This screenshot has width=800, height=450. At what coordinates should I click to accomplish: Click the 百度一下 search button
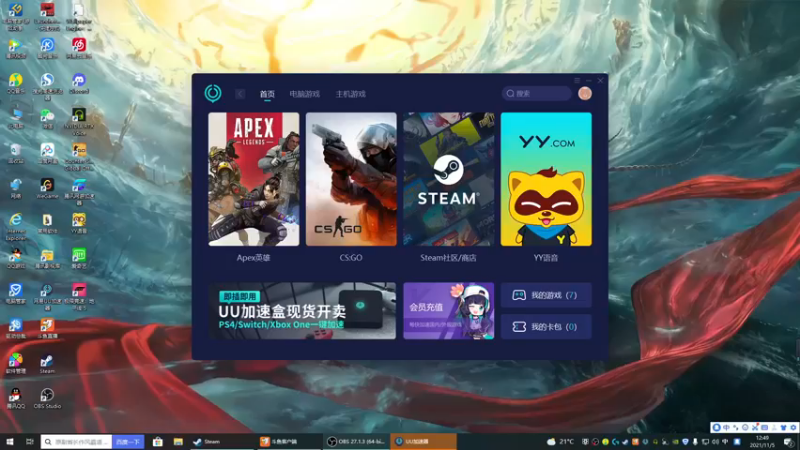pyautogui.click(x=128, y=442)
